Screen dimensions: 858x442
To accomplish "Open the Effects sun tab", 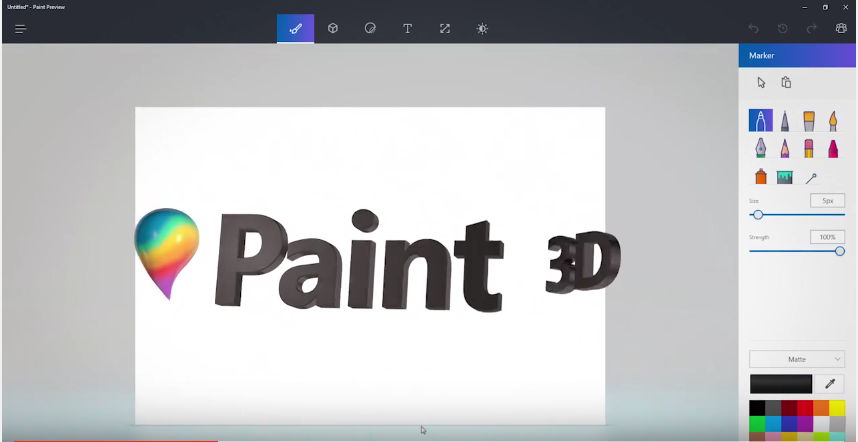I will click(x=482, y=28).
